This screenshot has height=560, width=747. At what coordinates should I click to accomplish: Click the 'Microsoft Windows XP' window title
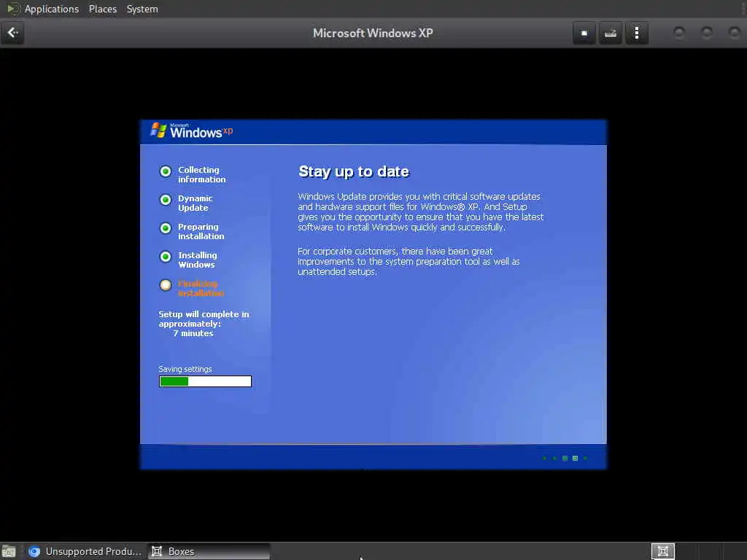point(373,33)
